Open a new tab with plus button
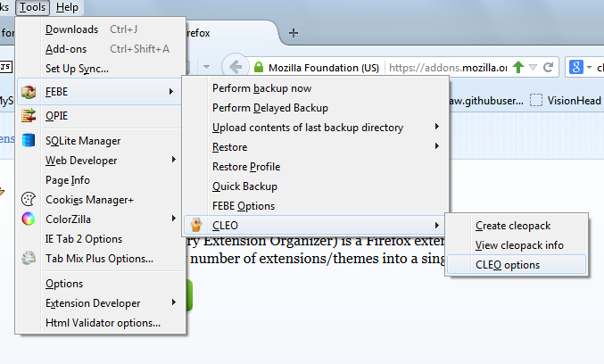This screenshot has height=364, width=604. point(294,33)
